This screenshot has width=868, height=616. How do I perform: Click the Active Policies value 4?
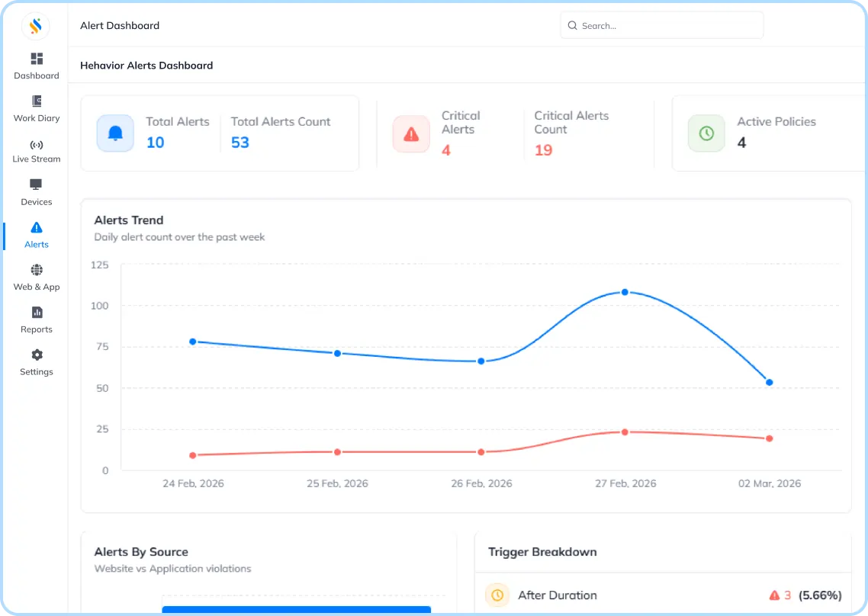[742, 143]
